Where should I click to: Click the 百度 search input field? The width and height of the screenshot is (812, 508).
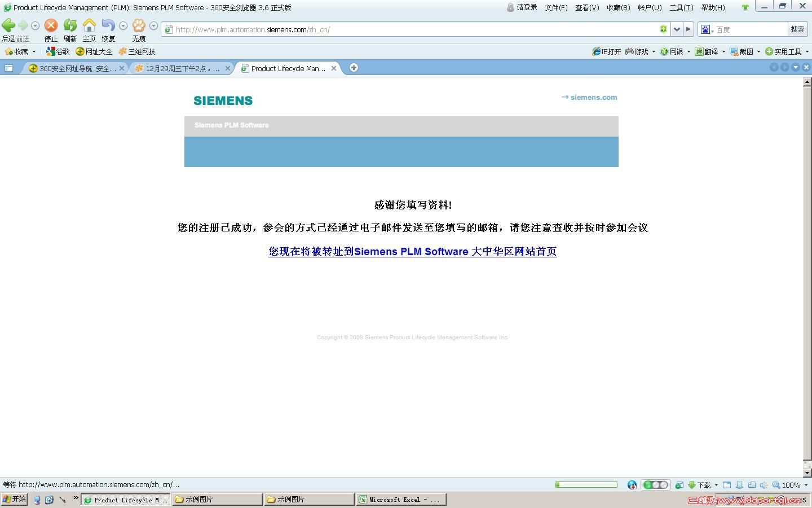click(x=751, y=29)
